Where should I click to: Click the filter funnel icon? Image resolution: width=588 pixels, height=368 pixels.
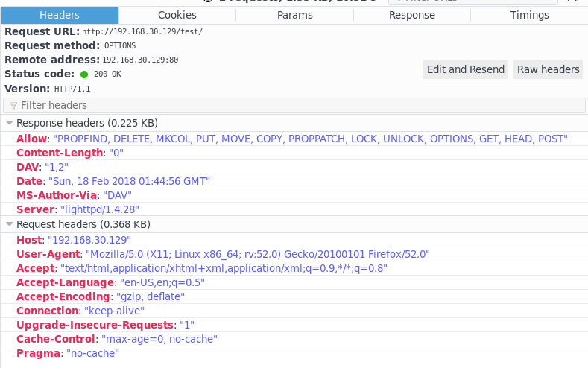13,106
